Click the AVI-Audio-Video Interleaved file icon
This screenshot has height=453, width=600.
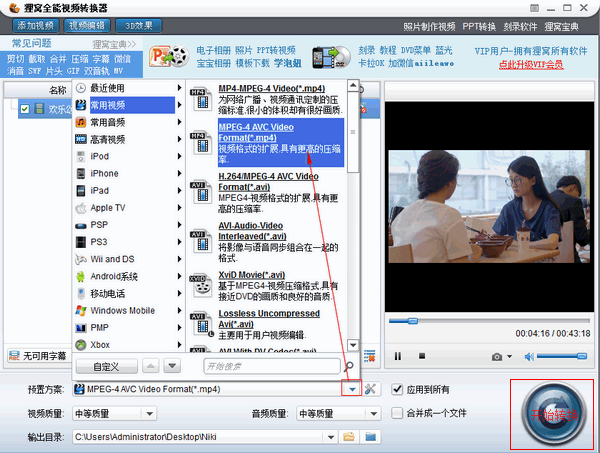[201, 241]
